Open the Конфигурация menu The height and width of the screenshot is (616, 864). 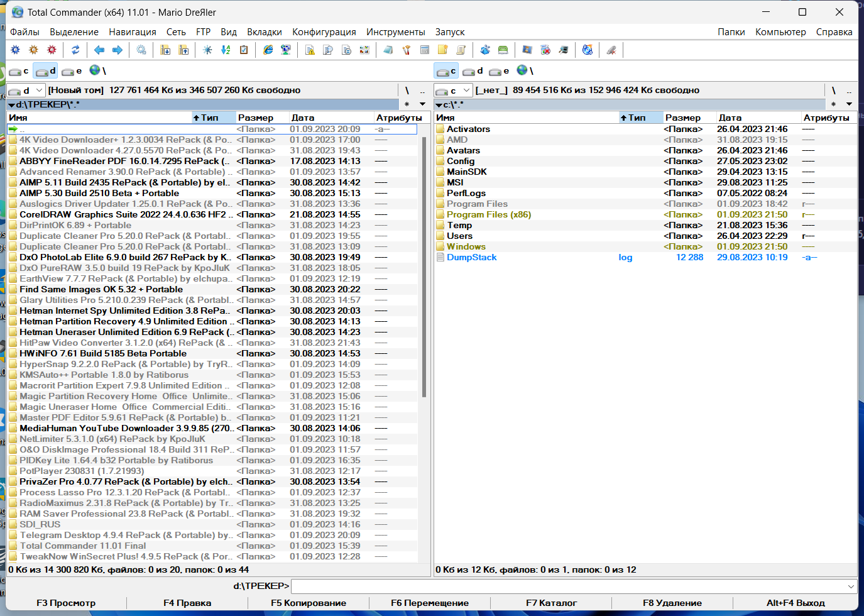pos(324,32)
